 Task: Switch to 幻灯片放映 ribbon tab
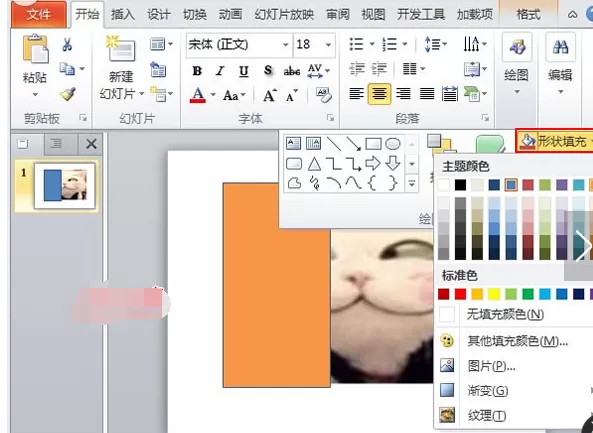(x=284, y=15)
